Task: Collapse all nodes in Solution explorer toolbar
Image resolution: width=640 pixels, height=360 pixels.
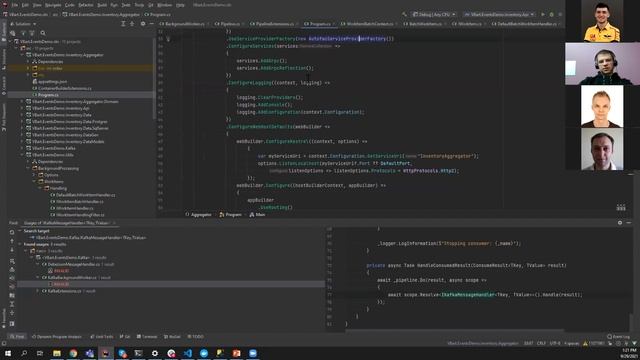Action: pyautogui.click(x=132, y=24)
